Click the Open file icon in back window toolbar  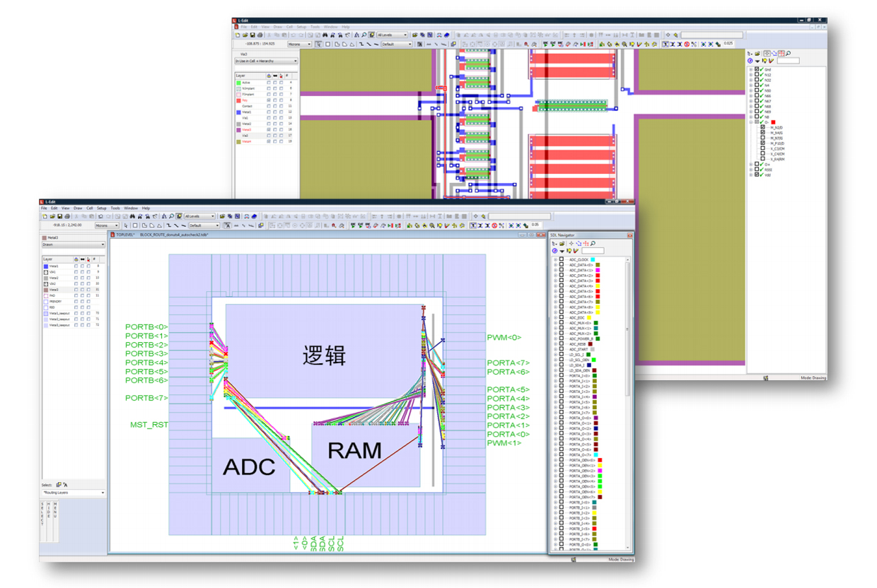245,35
